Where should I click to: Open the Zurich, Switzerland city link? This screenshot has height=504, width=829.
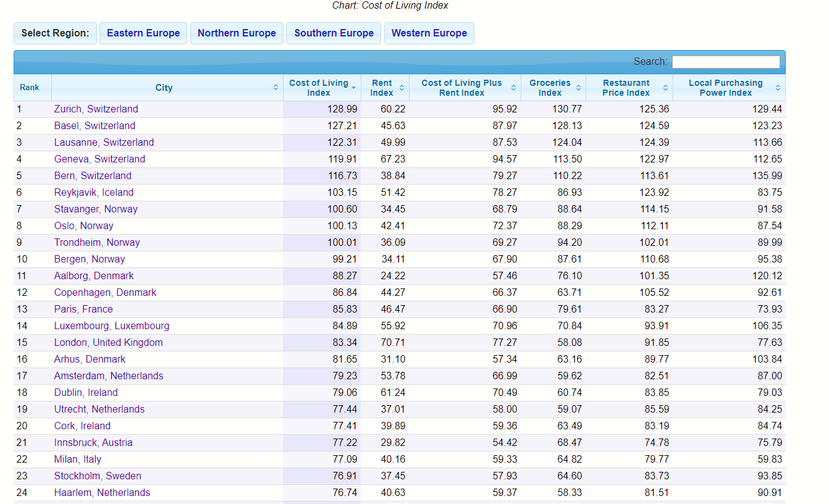pos(96,109)
